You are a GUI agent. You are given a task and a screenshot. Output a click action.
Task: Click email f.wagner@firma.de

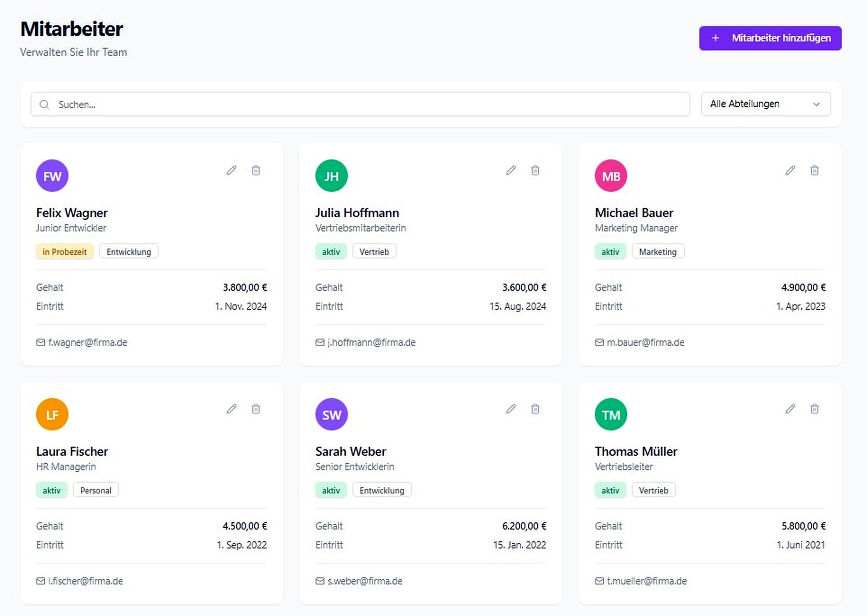click(x=87, y=343)
